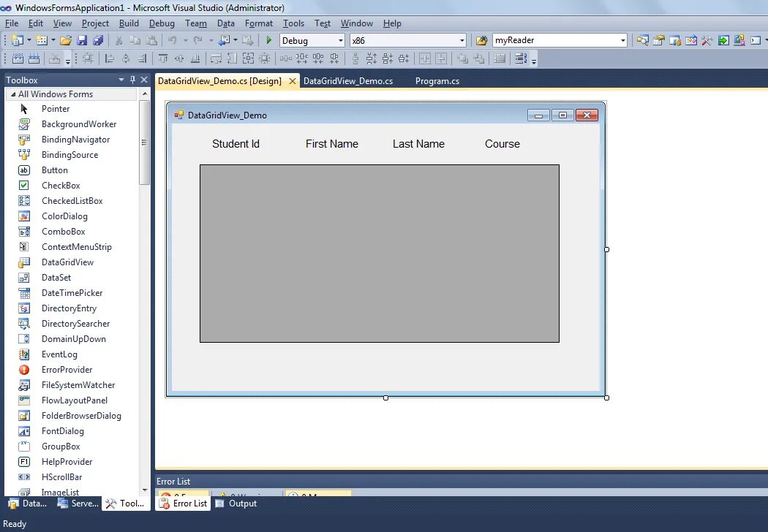Click the Tab Order icon
The image size is (768, 532).
coord(521,58)
